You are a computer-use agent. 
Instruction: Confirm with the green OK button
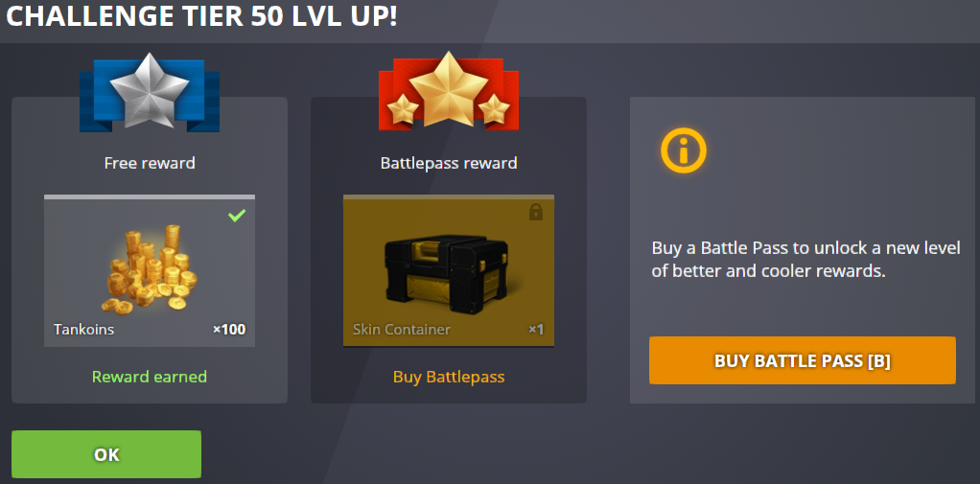point(106,454)
